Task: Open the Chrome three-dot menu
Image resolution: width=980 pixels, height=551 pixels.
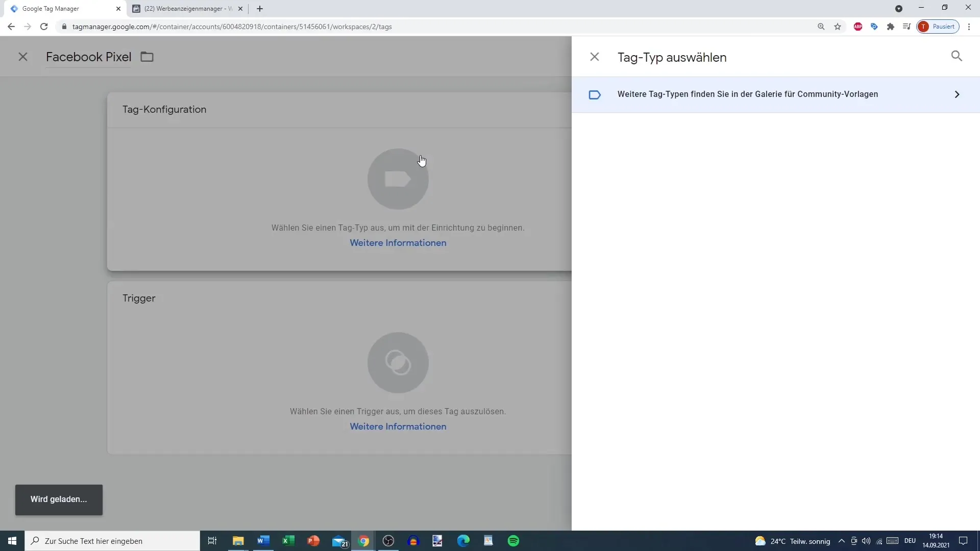Action: pyautogui.click(x=969, y=27)
